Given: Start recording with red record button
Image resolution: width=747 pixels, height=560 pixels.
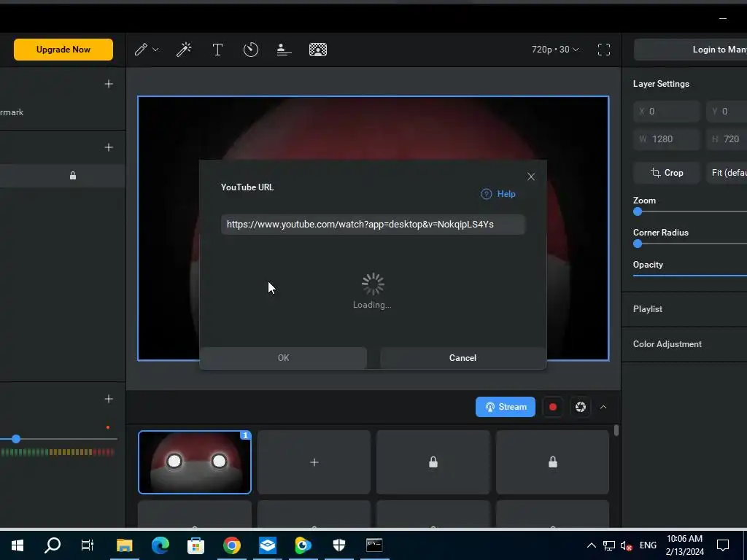Looking at the screenshot, I should pyautogui.click(x=553, y=407).
